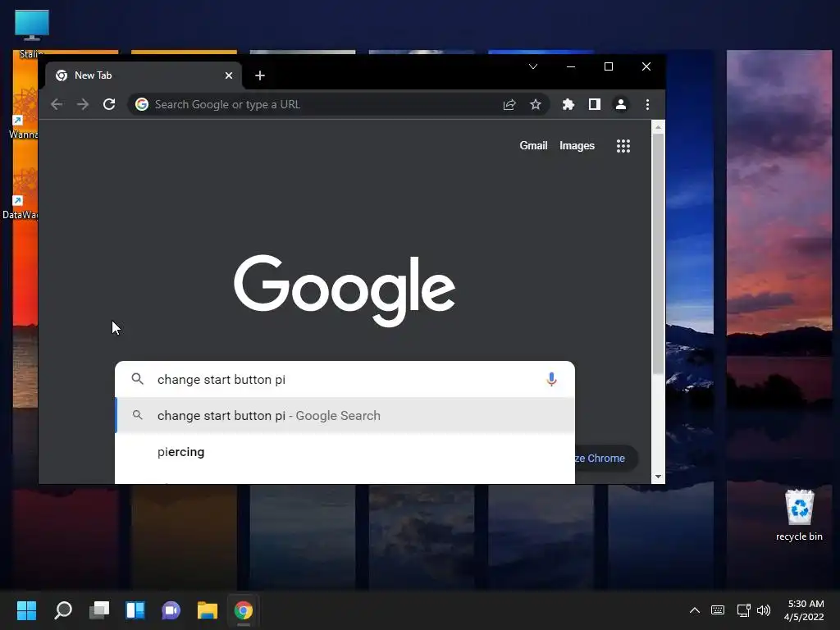
Task: Open the tab search chevron in the title bar
Action: tap(533, 66)
